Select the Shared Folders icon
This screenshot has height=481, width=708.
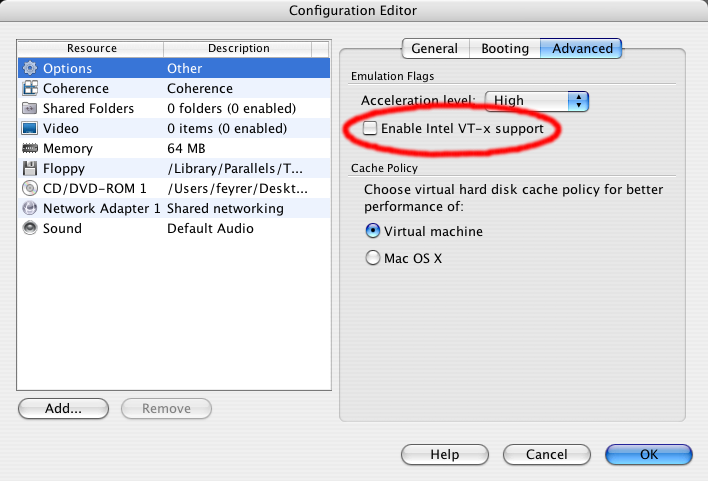click(29, 109)
